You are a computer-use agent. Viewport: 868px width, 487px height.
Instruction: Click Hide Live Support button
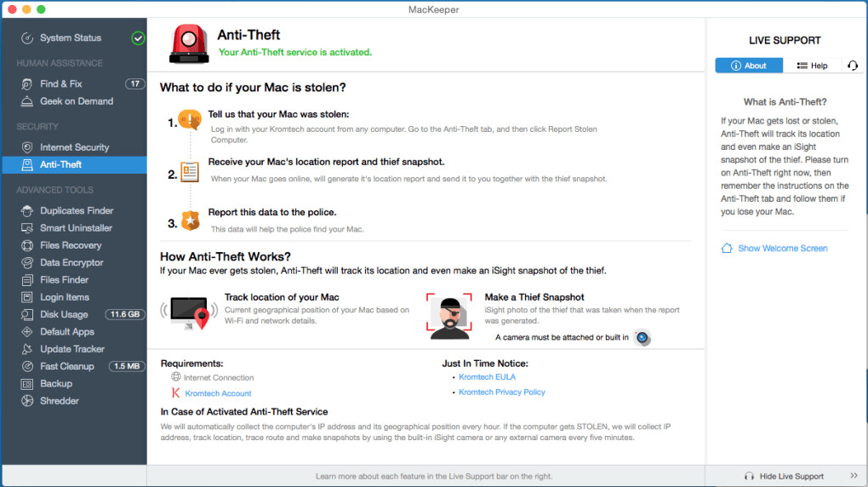tap(785, 476)
